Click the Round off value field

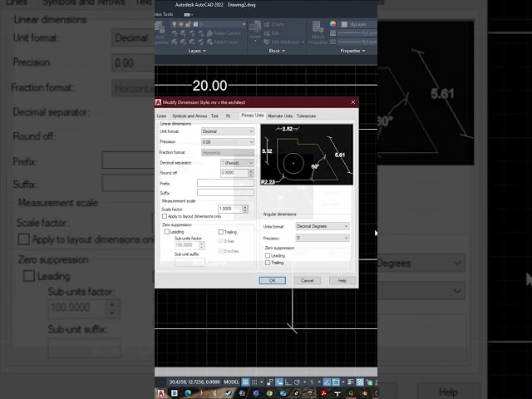[x=234, y=173]
